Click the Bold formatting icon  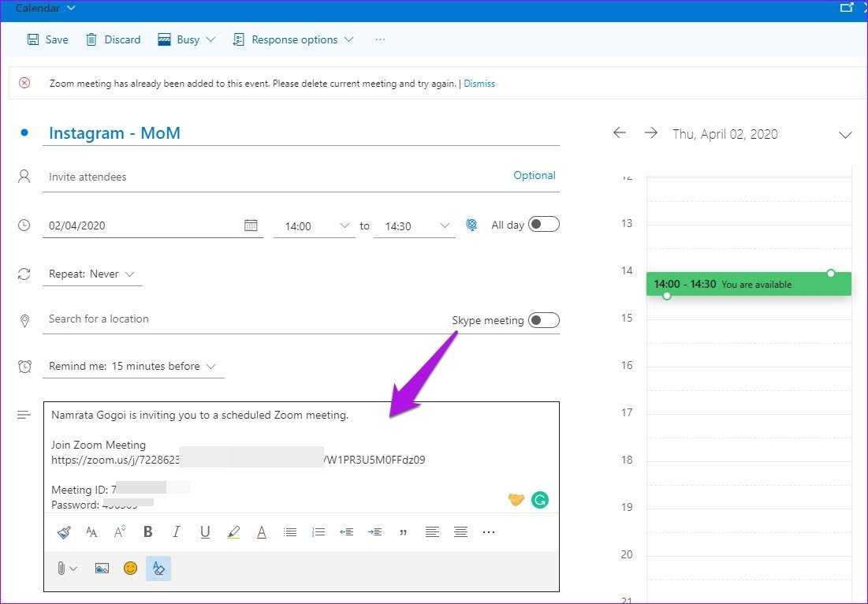tap(148, 532)
